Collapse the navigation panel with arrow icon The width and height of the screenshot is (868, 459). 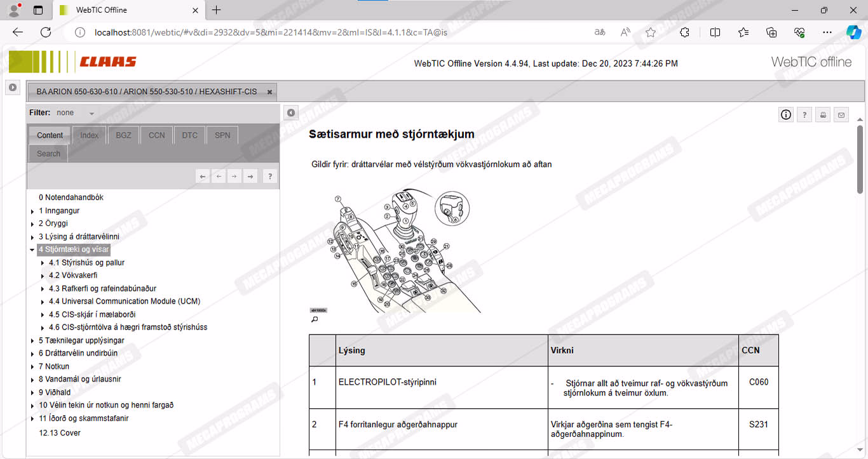point(290,113)
